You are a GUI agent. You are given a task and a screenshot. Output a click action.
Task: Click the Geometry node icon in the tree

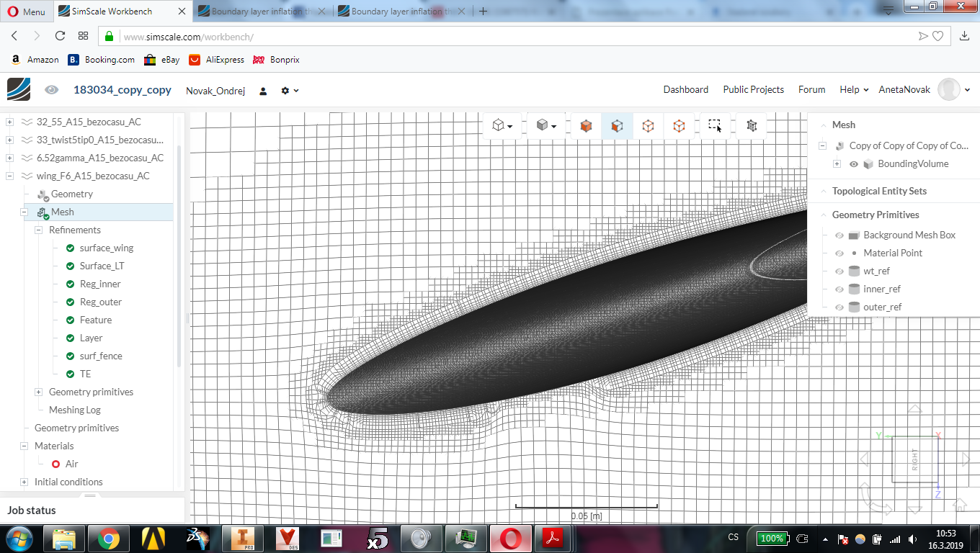click(43, 194)
